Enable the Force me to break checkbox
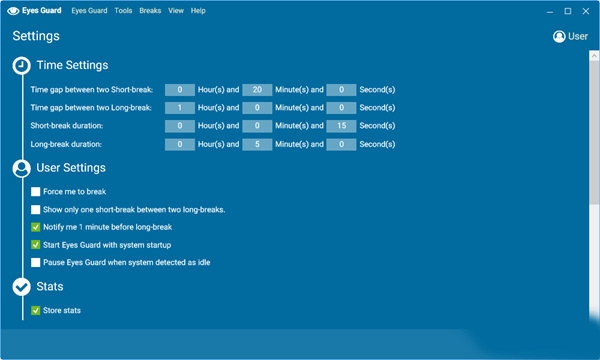Viewport: 600px width, 360px height. coord(36,192)
